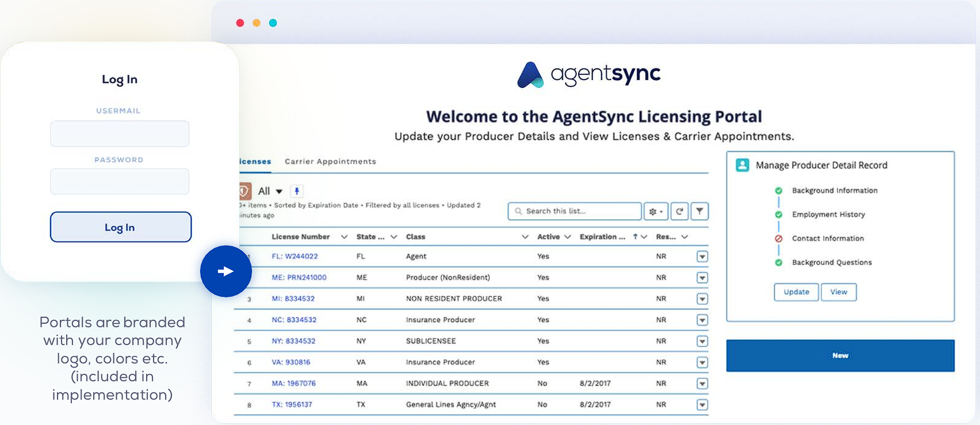Click the blue arrow circle button
This screenshot has width=980, height=425.
click(226, 271)
